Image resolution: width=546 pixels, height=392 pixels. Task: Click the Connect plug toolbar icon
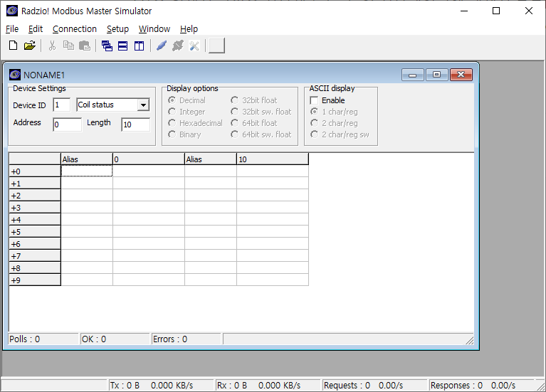pyautogui.click(x=161, y=46)
